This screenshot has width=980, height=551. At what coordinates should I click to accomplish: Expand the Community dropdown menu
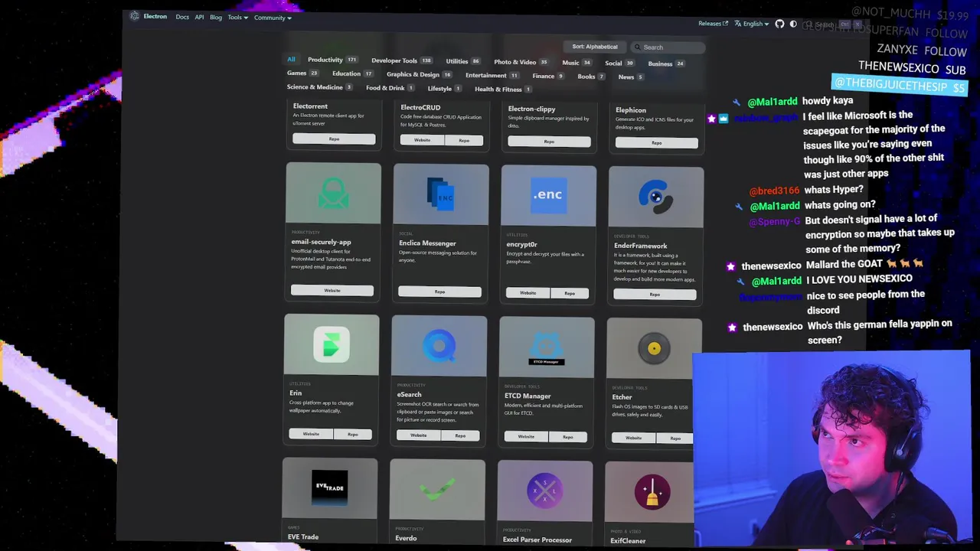(x=273, y=18)
